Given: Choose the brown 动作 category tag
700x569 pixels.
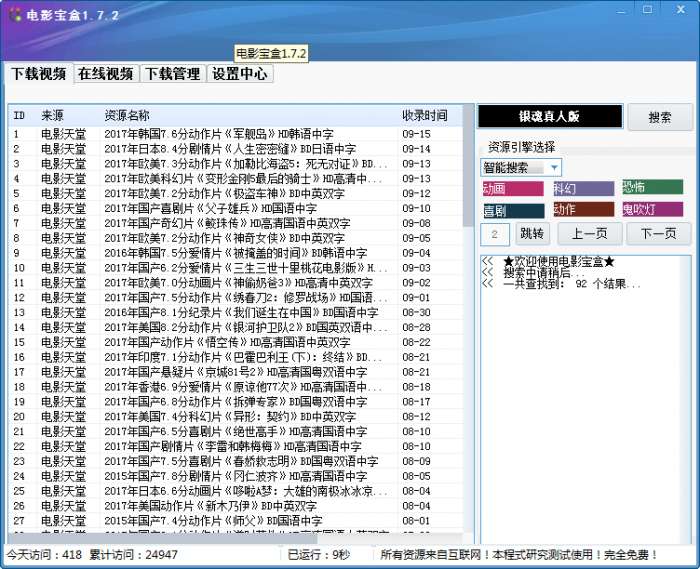Looking at the screenshot, I should point(583,209).
